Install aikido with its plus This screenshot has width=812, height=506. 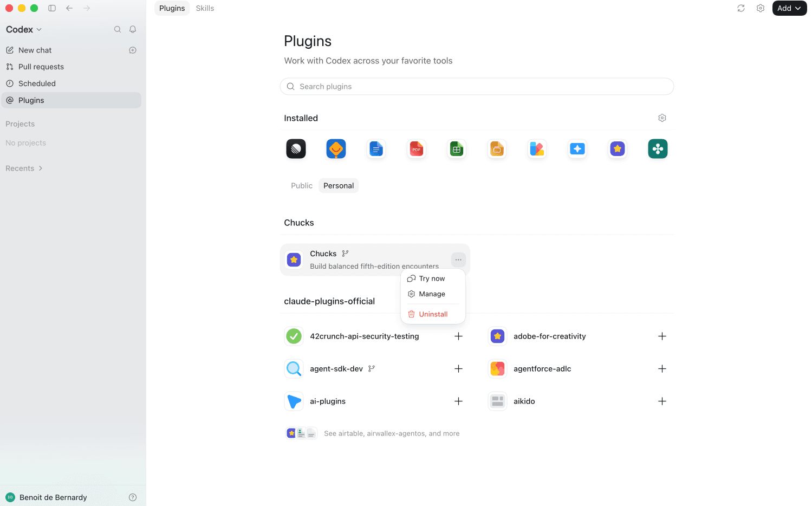click(x=662, y=401)
